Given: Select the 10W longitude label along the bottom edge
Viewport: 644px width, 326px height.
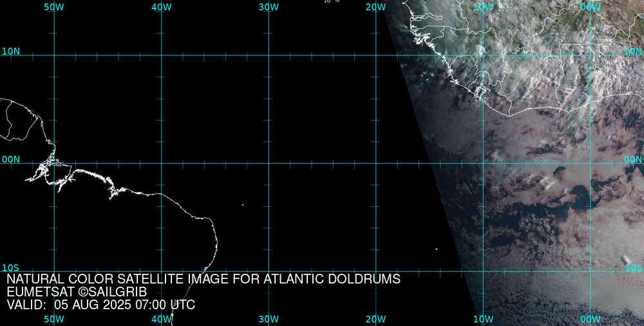Looking at the screenshot, I should [x=483, y=320].
